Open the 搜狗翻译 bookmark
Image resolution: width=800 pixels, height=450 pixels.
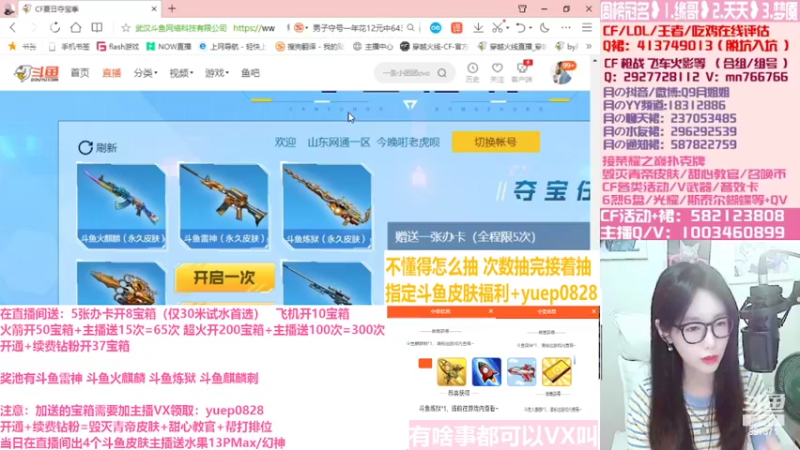pyautogui.click(x=310, y=46)
